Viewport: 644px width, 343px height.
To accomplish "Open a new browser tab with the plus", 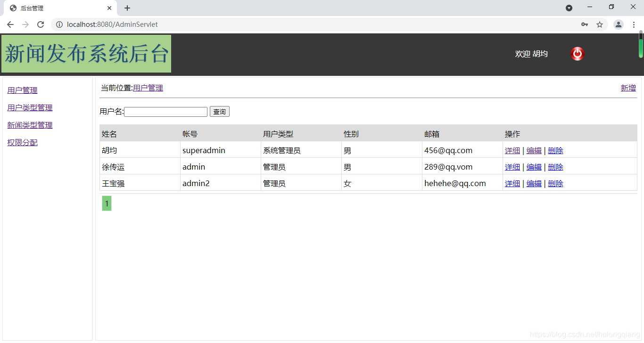I will pos(127,8).
